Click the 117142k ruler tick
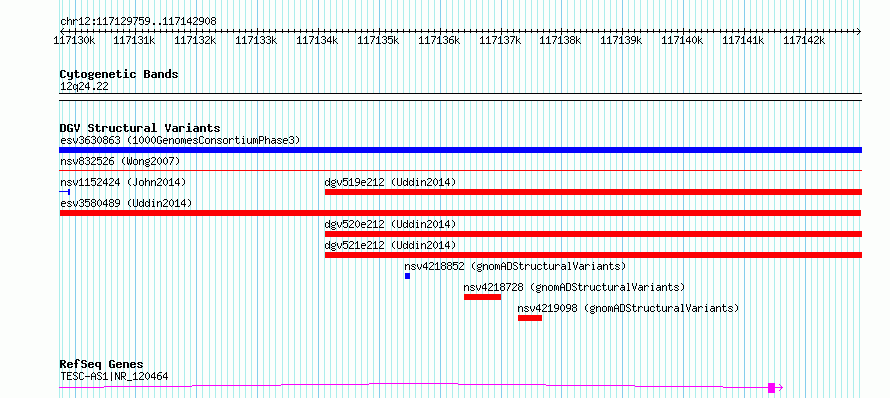 805,40
